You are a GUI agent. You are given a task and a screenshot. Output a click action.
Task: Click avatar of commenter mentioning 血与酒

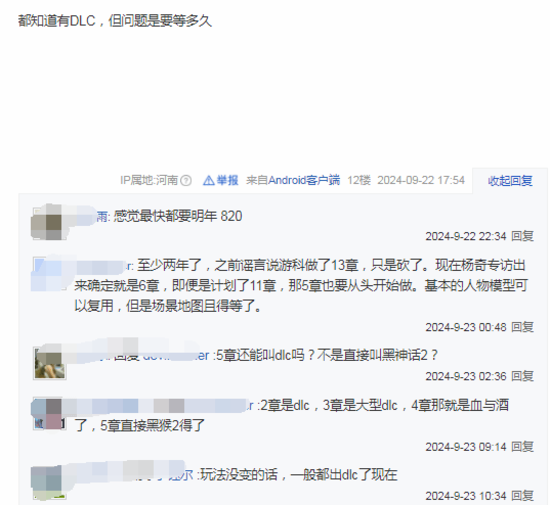point(49,414)
